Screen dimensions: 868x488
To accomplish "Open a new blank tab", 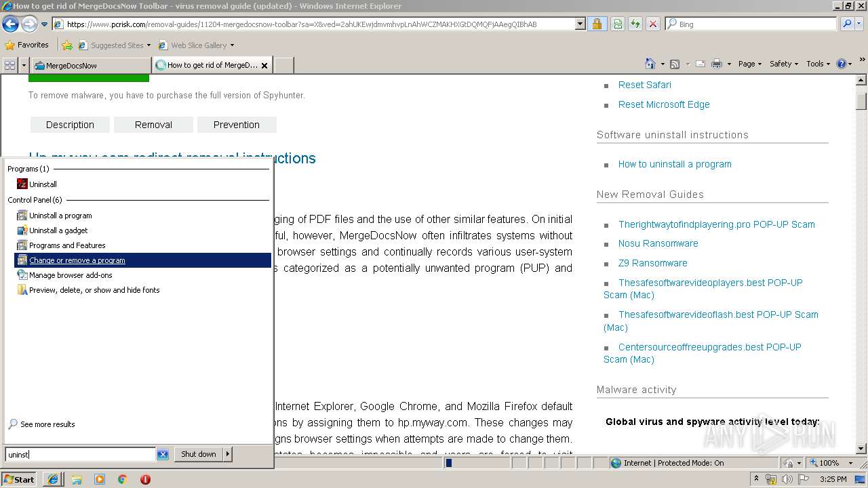I will (x=283, y=65).
